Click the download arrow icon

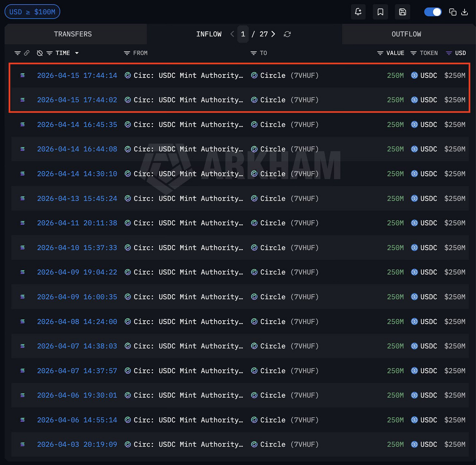click(x=465, y=12)
